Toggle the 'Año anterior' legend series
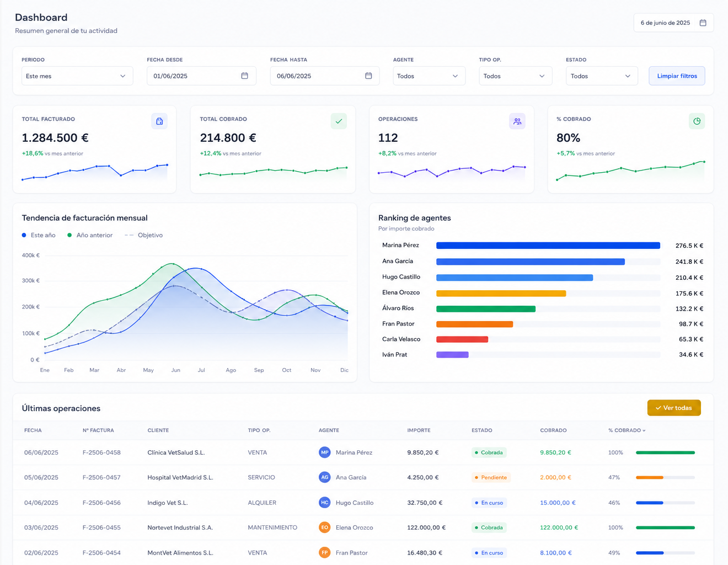The width and height of the screenshot is (728, 565). (90, 235)
